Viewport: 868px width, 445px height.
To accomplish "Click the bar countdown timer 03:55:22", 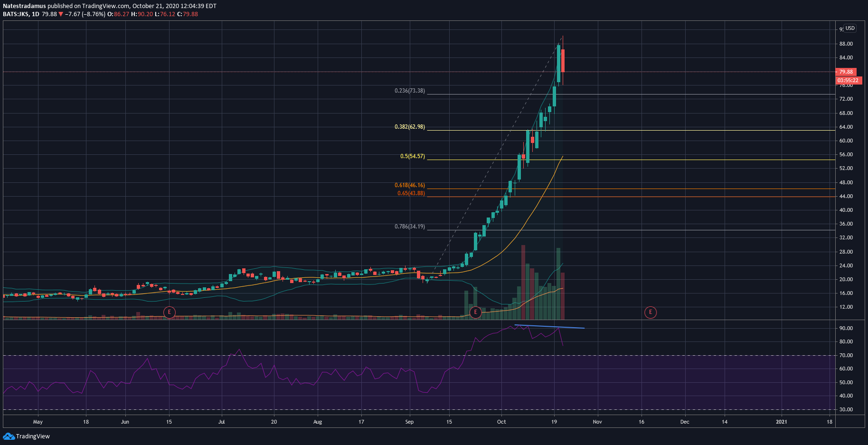I will (848, 80).
